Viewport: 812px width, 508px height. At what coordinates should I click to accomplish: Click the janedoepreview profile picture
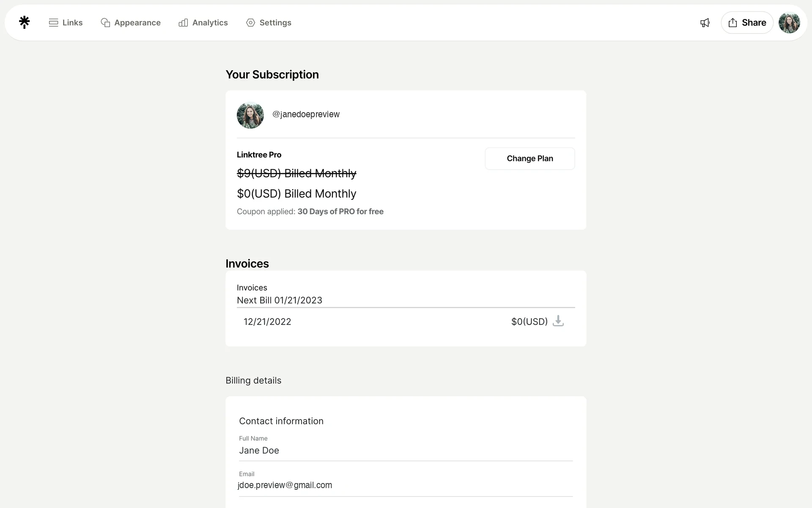(250, 115)
